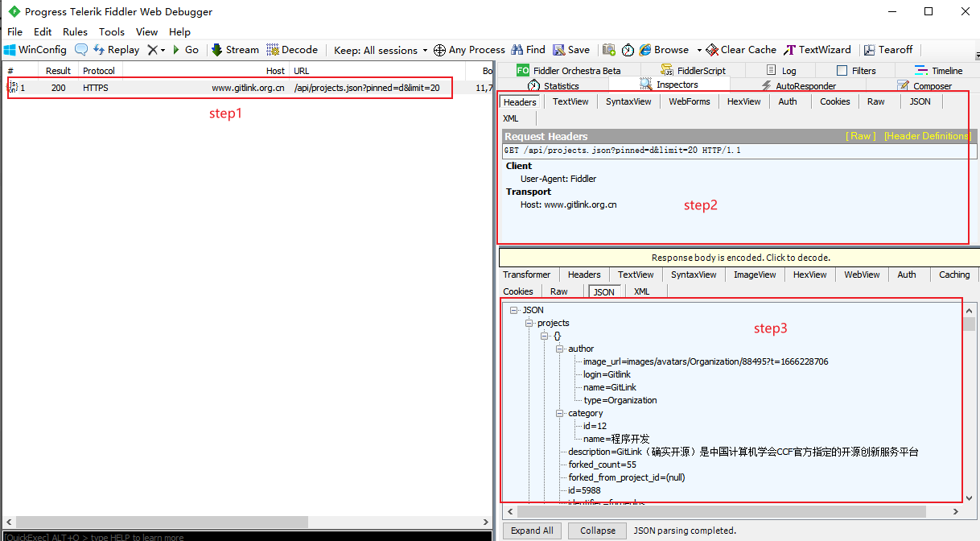This screenshot has width=980, height=541.
Task: Open Find sessions dialog
Action: [528, 50]
